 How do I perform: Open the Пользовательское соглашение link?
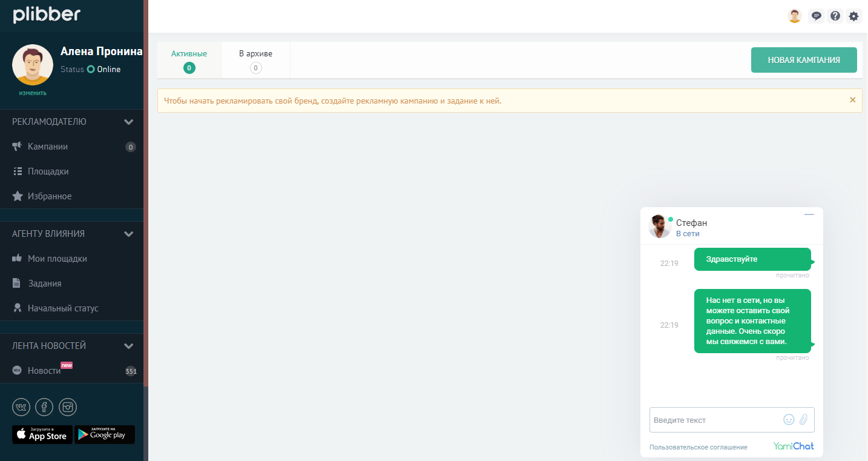coord(699,447)
